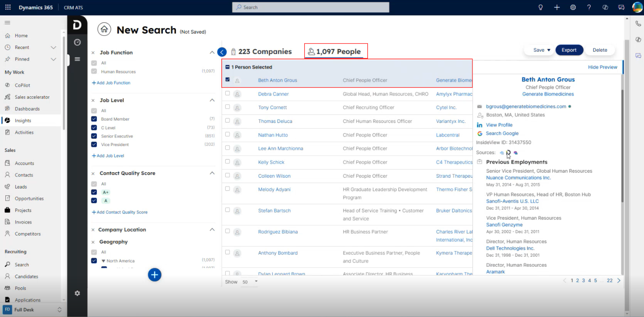Click the top Search input field
This screenshot has width=644, height=317.
pos(311,7)
